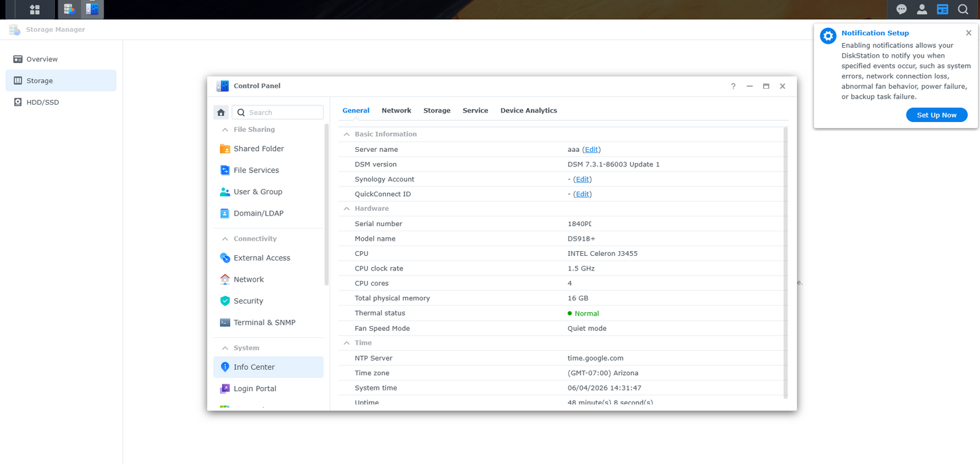Image resolution: width=980 pixels, height=464 pixels.
Task: Edit the Synology Account
Action: tap(582, 180)
